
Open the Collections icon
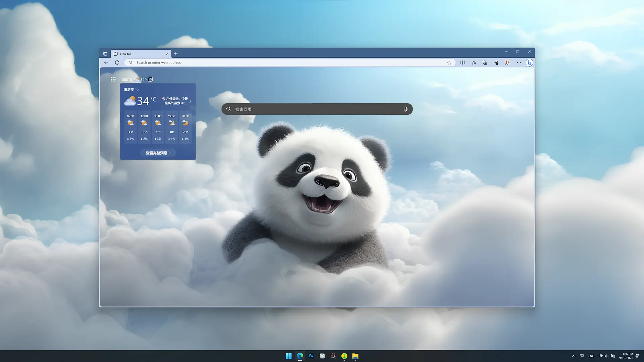click(x=485, y=63)
